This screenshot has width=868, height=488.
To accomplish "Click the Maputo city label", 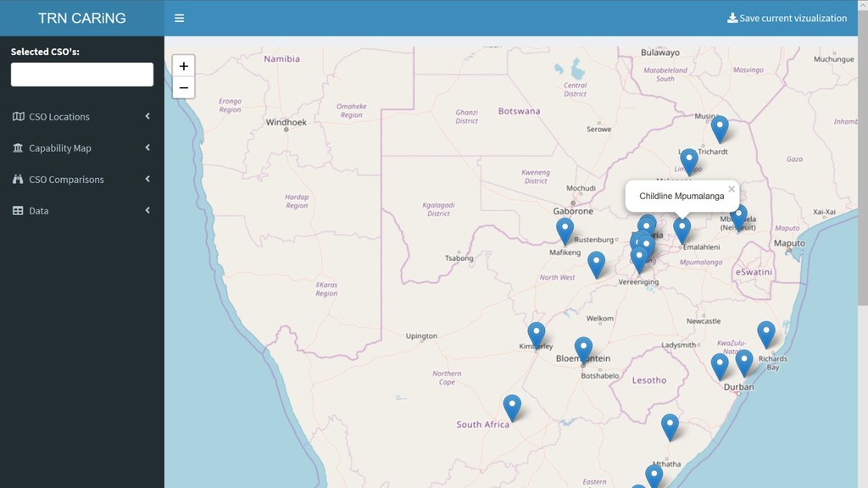I will [789, 243].
